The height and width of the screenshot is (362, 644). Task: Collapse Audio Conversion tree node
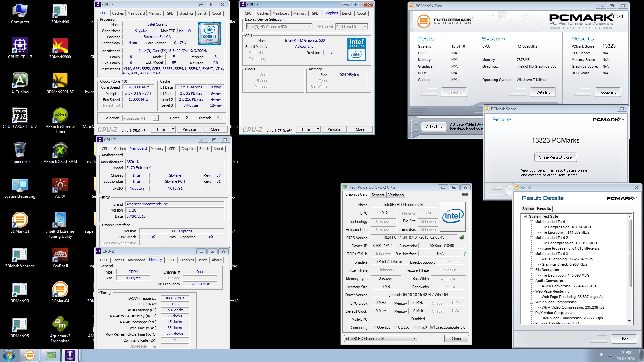532,281
